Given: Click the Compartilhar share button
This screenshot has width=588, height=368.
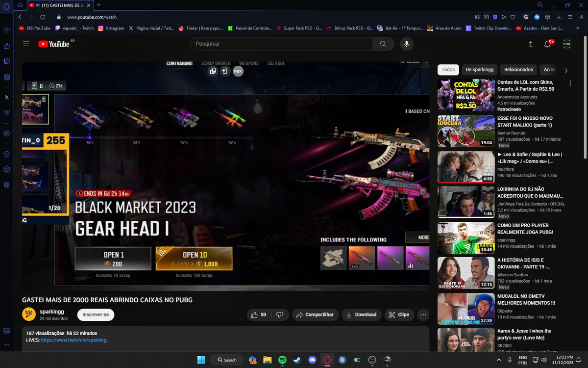Looking at the screenshot, I should pyautogui.click(x=315, y=315).
